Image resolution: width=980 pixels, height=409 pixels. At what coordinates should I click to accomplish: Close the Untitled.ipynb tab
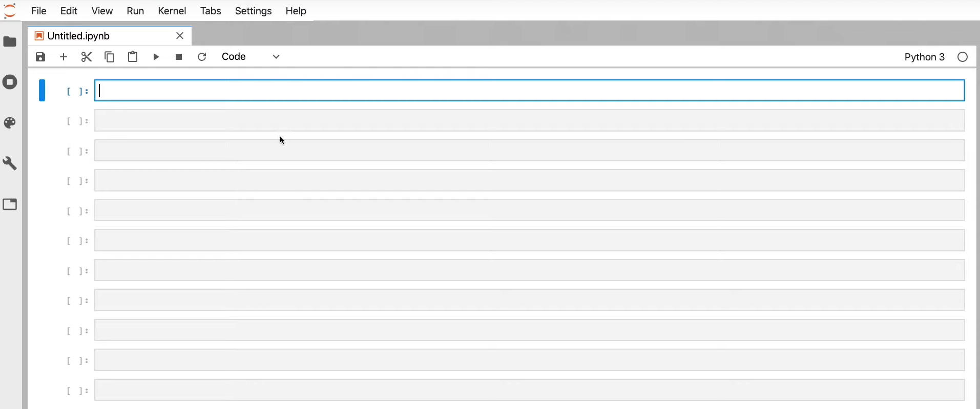(x=180, y=36)
